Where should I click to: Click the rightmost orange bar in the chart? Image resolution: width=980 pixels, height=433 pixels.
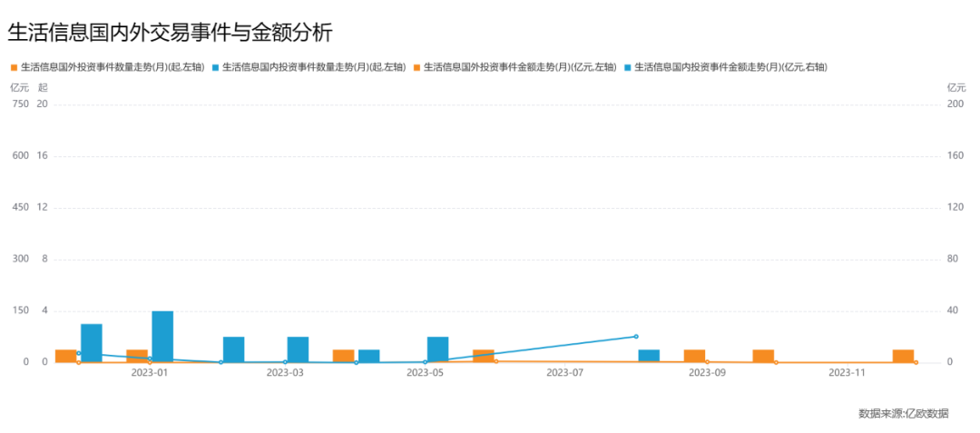point(903,356)
